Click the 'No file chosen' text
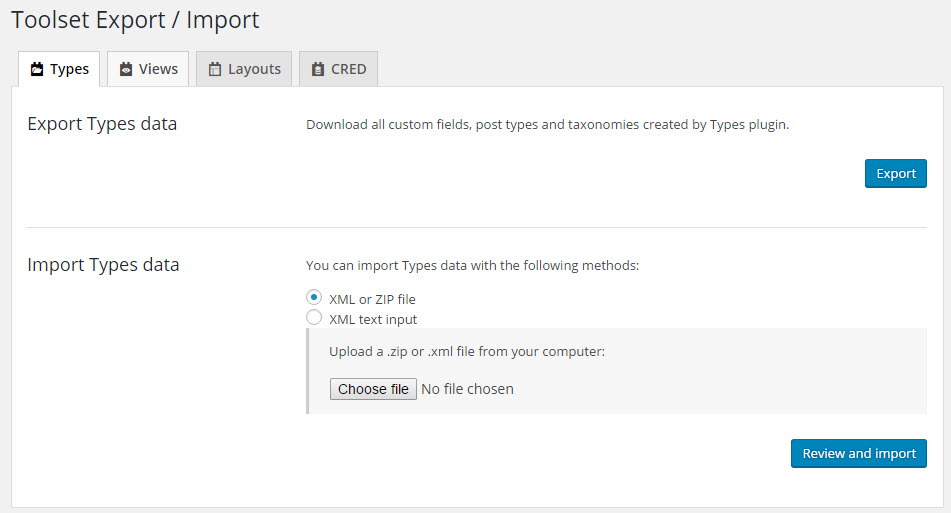The image size is (951, 513). pos(467,389)
